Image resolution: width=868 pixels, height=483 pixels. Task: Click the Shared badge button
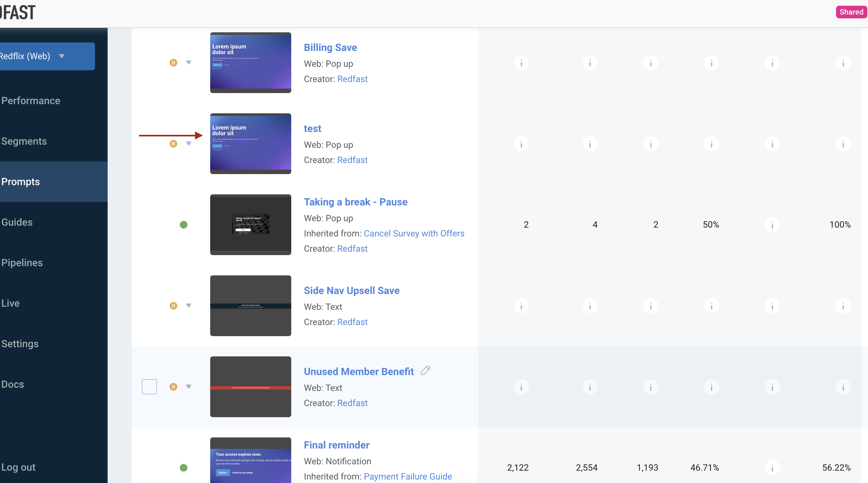click(x=851, y=12)
